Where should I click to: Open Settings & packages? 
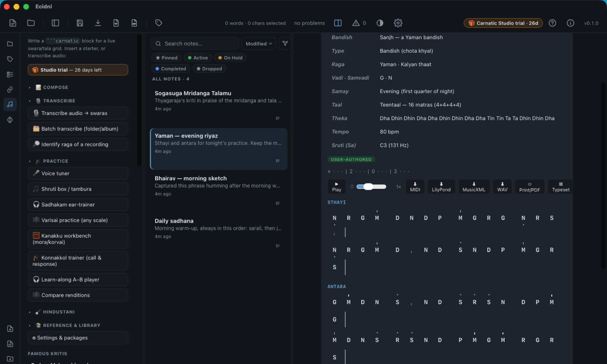tap(78, 338)
